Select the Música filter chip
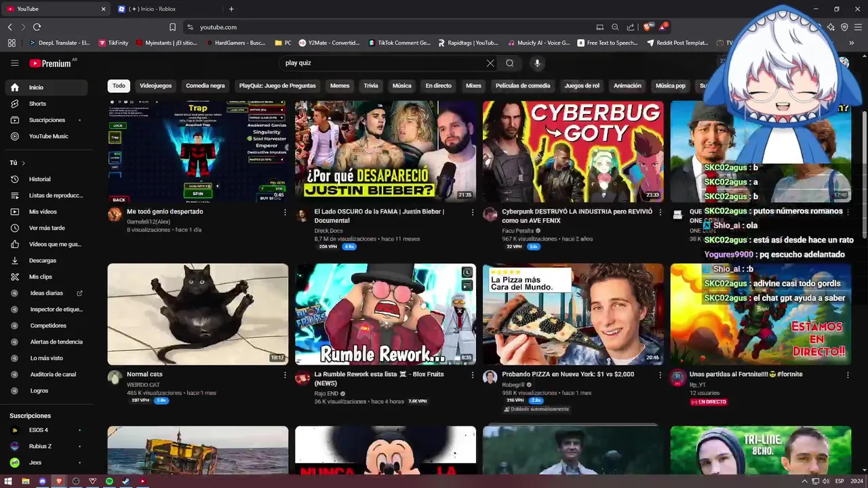This screenshot has width=868, height=488. [401, 86]
